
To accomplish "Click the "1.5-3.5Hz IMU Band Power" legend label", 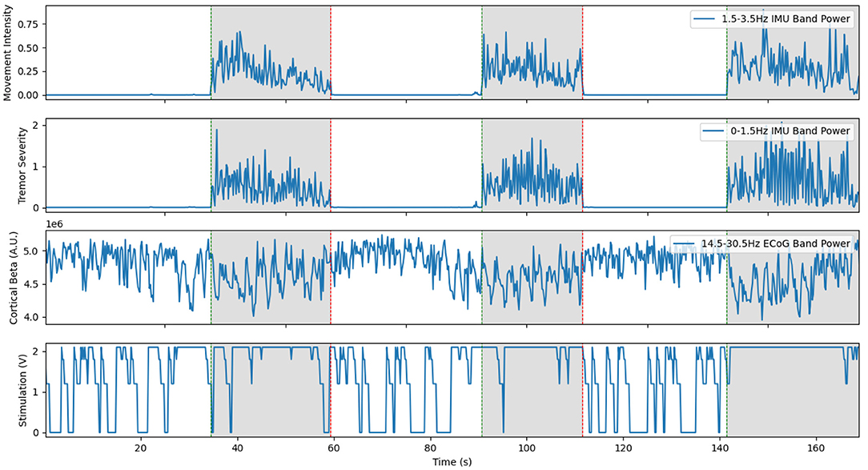I will coord(786,19).
